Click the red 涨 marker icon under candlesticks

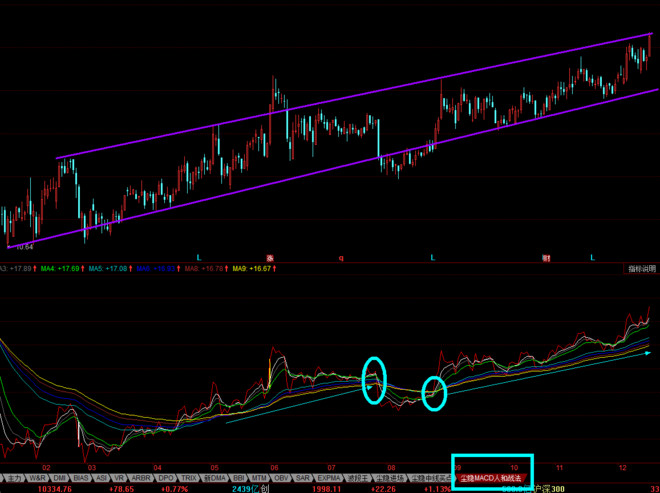[x=270, y=258]
